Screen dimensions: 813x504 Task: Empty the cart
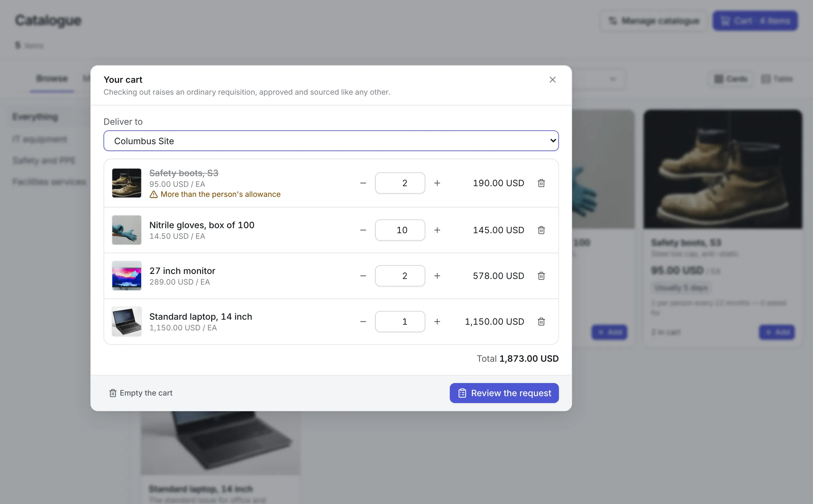point(141,393)
